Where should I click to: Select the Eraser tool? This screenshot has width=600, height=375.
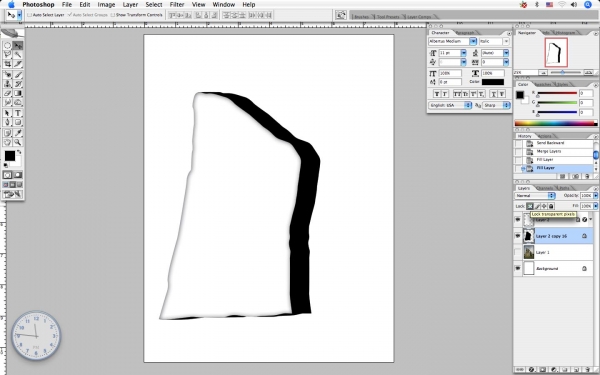click(x=7, y=93)
